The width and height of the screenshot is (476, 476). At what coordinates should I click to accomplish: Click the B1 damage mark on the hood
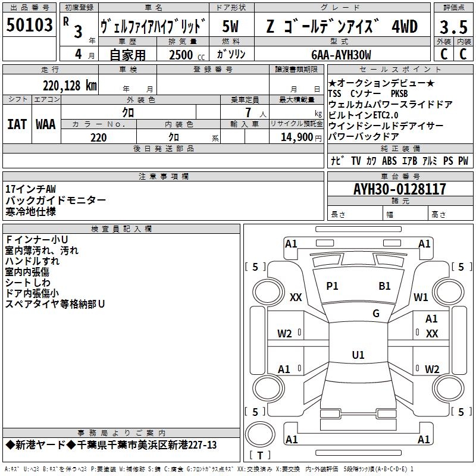coord(384,286)
